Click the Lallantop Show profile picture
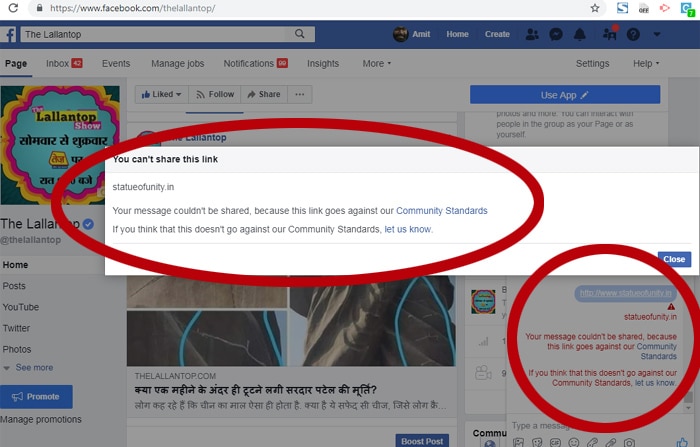 [x=60, y=145]
